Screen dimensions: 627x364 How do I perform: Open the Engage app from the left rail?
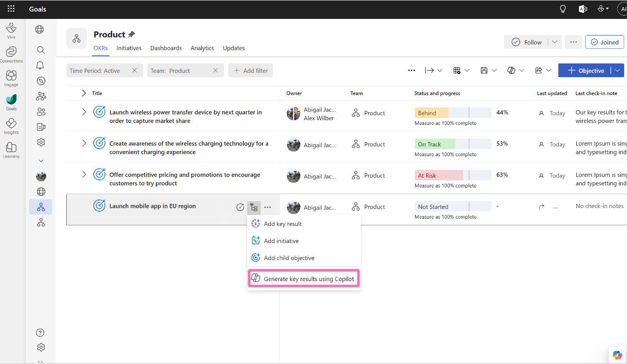[x=11, y=77]
